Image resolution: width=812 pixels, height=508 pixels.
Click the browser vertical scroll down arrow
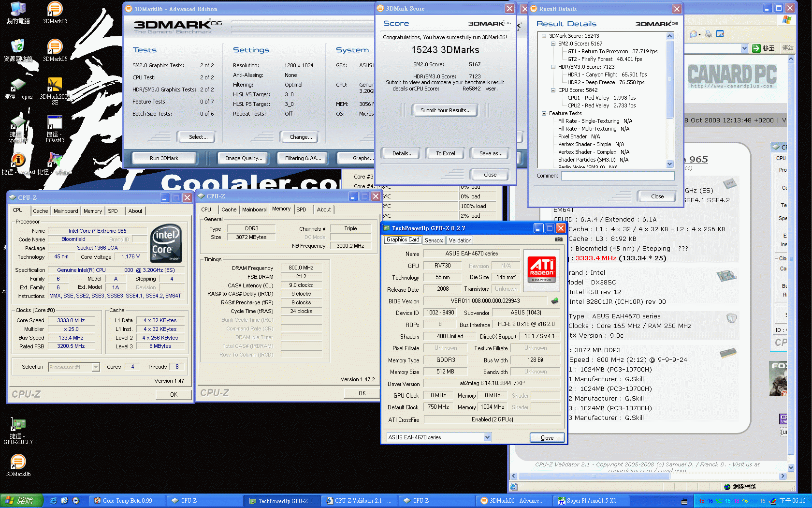tap(791, 467)
